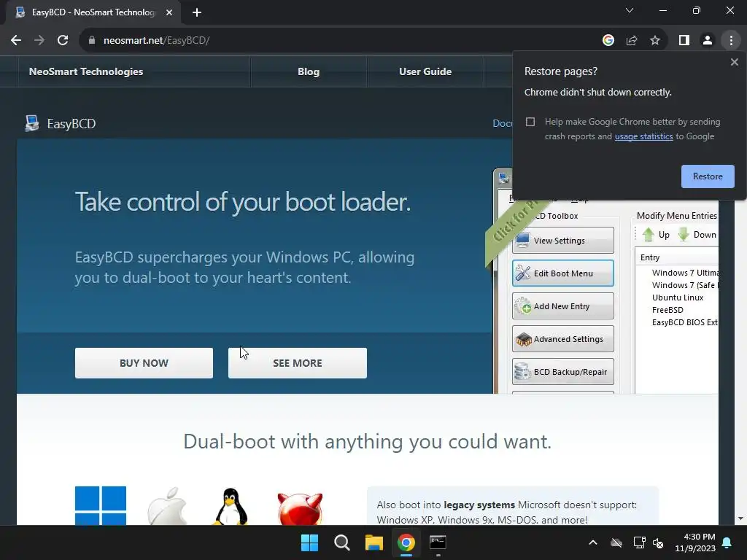
Task: Click the OneDrive tray icon
Action: coord(616,542)
